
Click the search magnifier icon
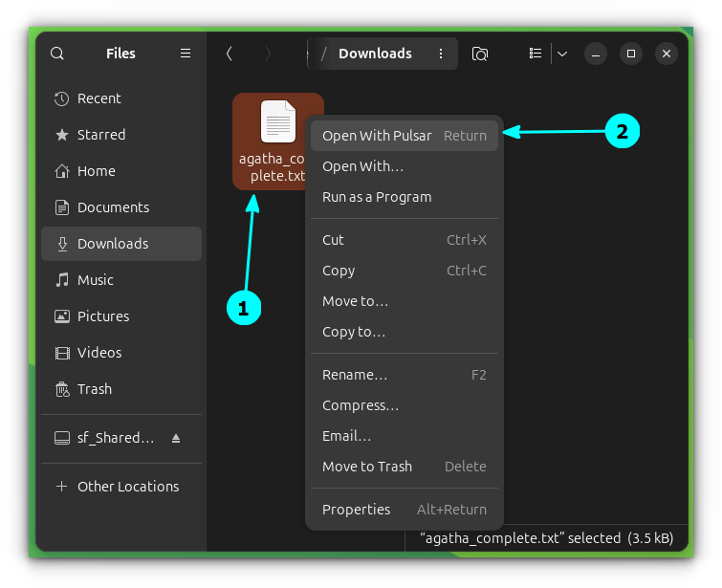tap(57, 54)
